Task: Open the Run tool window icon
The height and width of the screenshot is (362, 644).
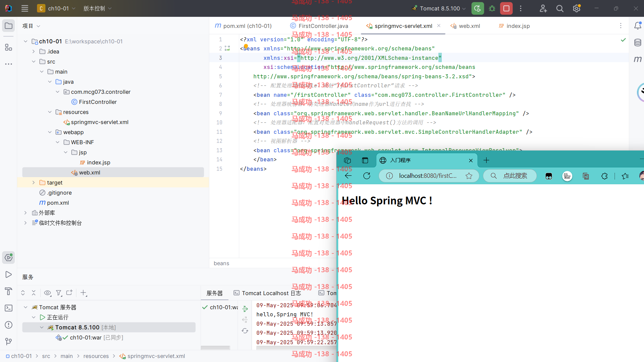Action: (x=9, y=275)
